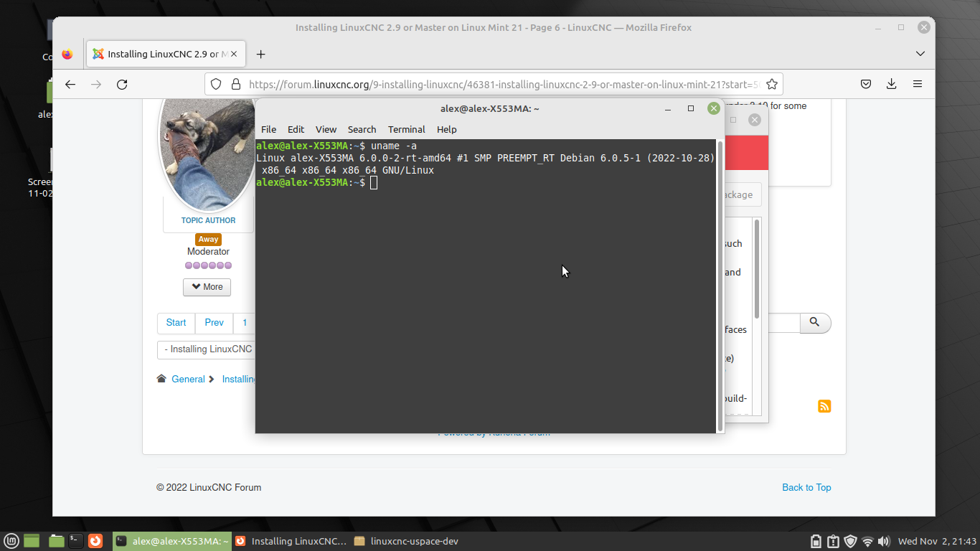
Task: Switch to linuxcnc-uspace-dev taskbar window
Action: (407, 541)
